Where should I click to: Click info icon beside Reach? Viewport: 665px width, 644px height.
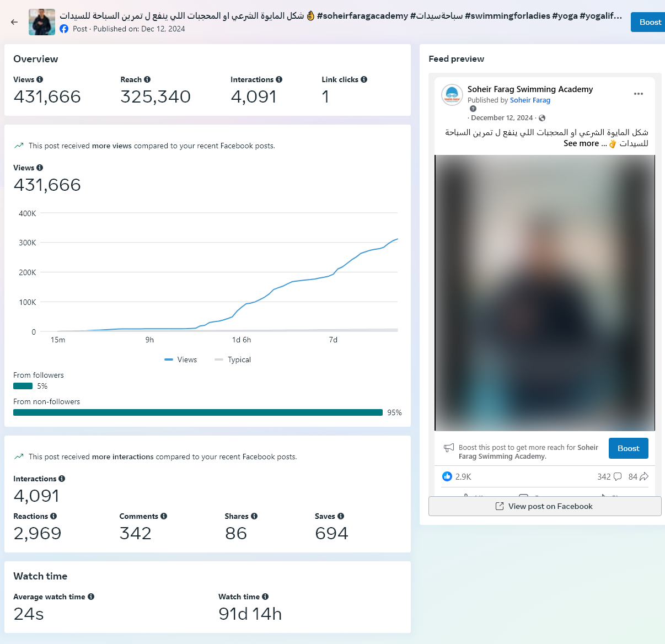click(x=147, y=79)
